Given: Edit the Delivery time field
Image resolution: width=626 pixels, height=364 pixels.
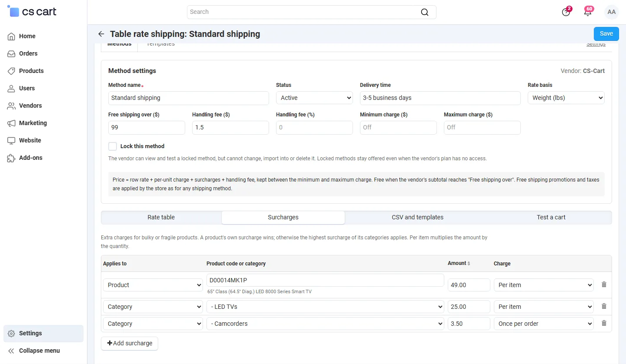Looking at the screenshot, I should 440,98.
